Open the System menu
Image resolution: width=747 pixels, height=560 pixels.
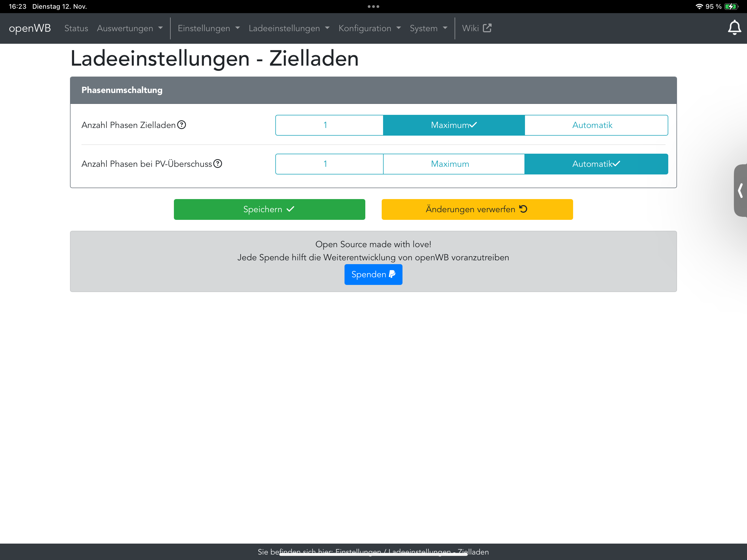pos(428,28)
